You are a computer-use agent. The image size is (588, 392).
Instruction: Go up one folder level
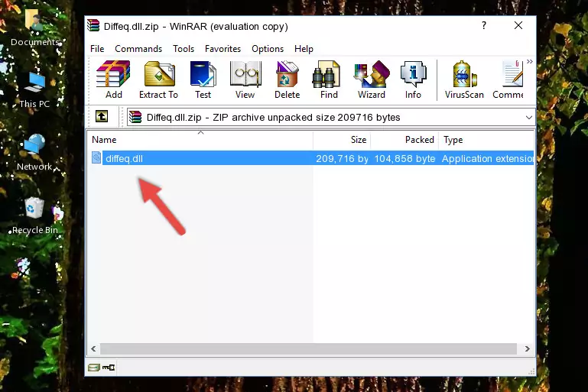pyautogui.click(x=102, y=117)
